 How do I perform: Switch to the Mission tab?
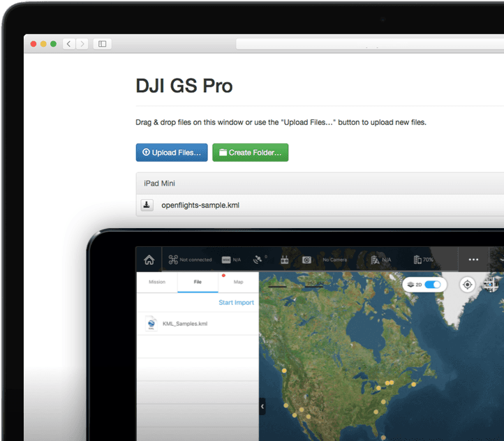click(157, 282)
